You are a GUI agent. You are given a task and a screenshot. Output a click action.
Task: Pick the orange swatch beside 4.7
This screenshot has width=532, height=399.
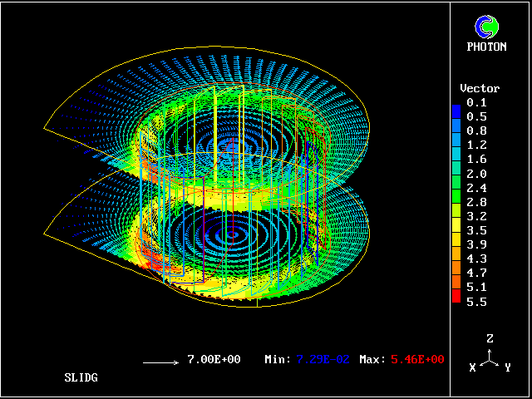pos(456,272)
